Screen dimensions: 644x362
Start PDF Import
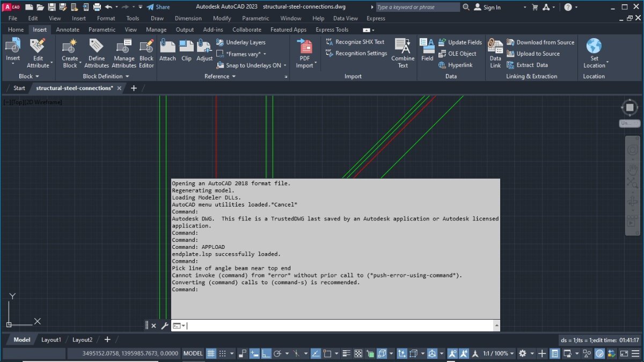pyautogui.click(x=305, y=53)
